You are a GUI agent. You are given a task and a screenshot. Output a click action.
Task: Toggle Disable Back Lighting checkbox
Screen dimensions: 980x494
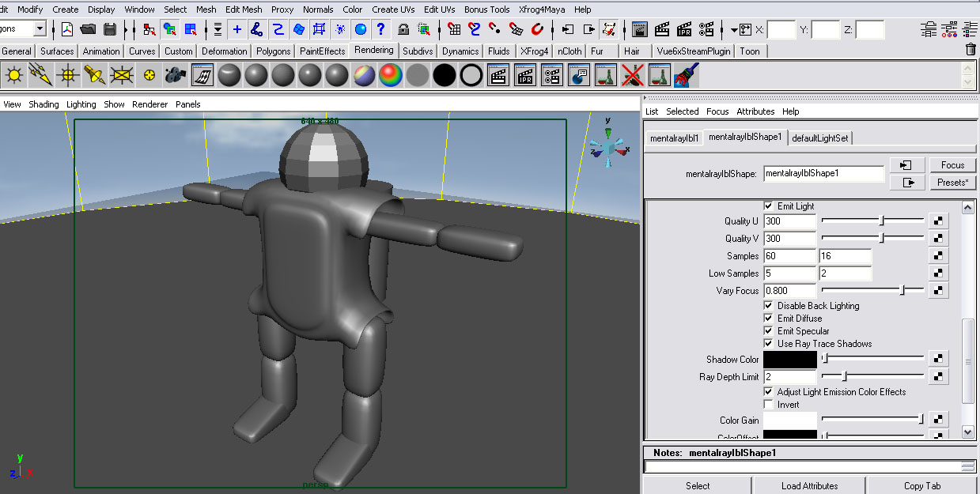click(769, 306)
